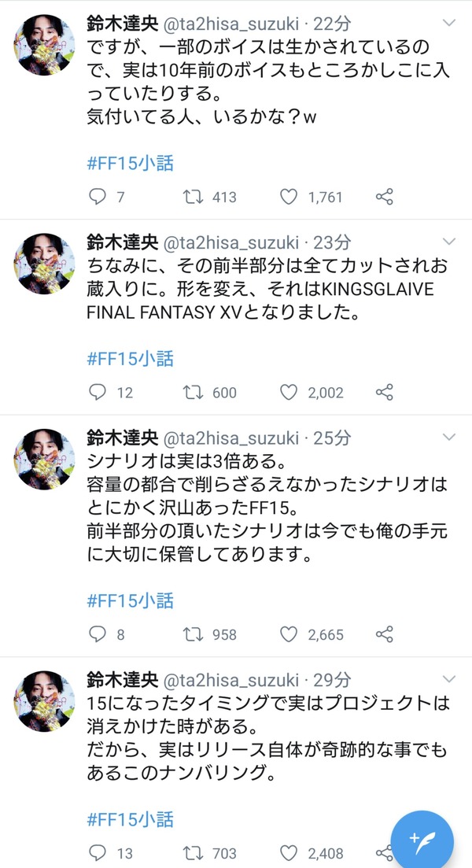
Task: Expand the options chevron on the 25分 tweet
Action: click(x=449, y=437)
